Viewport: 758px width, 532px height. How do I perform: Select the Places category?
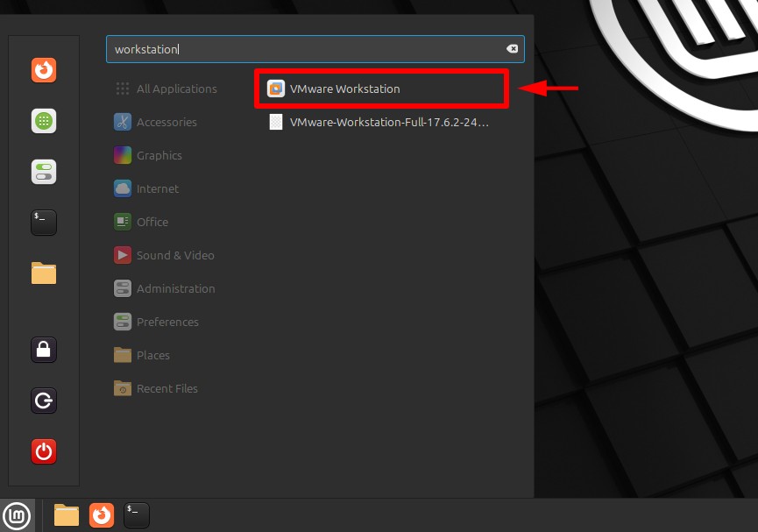(142, 356)
